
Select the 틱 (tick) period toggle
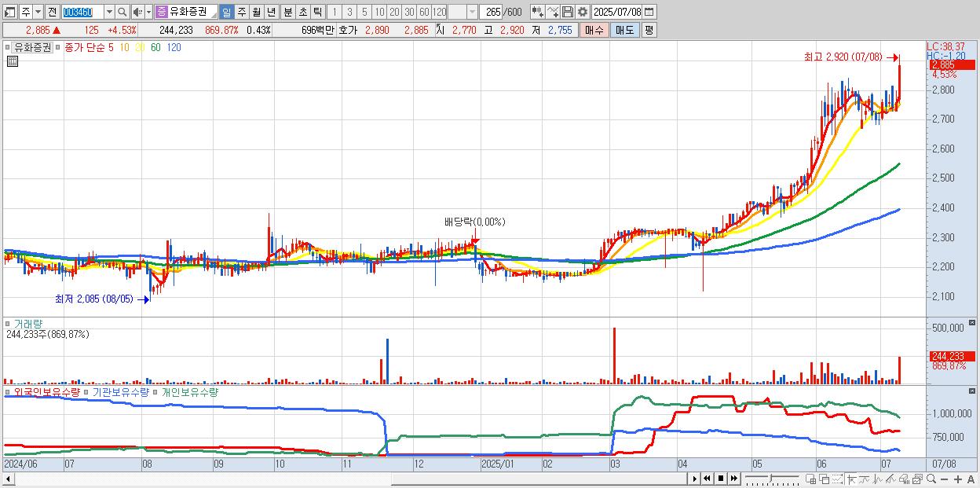(x=317, y=12)
